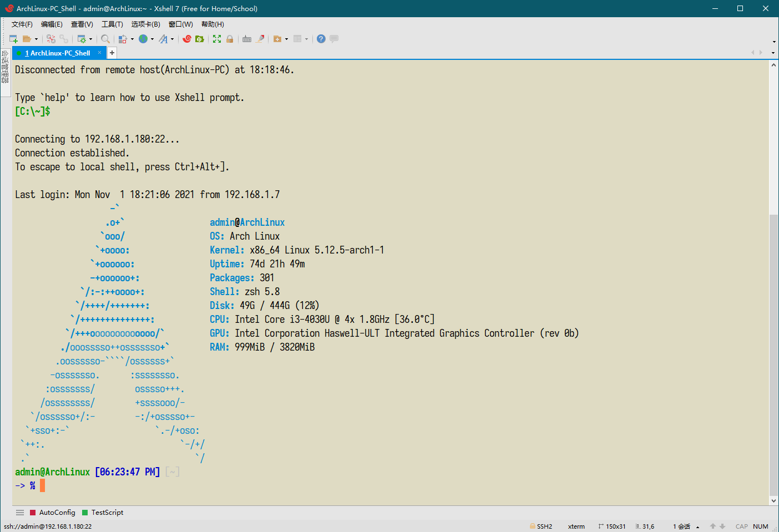Lock the screen using the padlock icon
This screenshot has height=532, width=779.
coord(230,39)
